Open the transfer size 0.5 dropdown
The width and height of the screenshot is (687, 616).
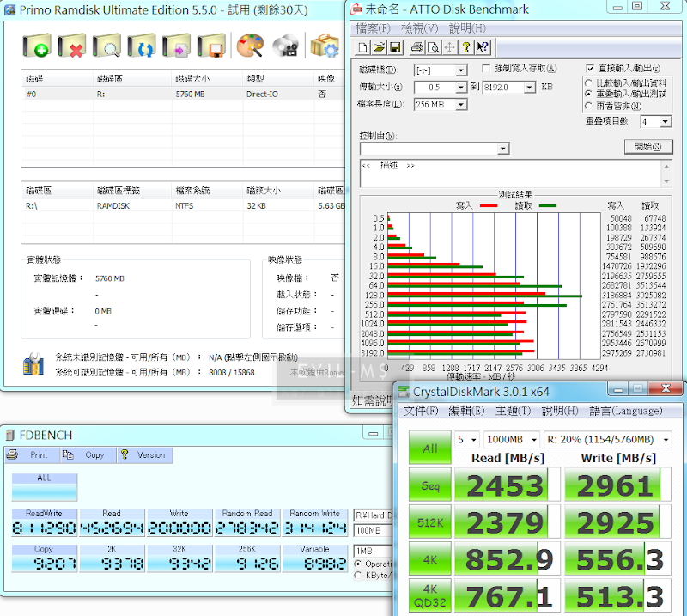pos(460,88)
